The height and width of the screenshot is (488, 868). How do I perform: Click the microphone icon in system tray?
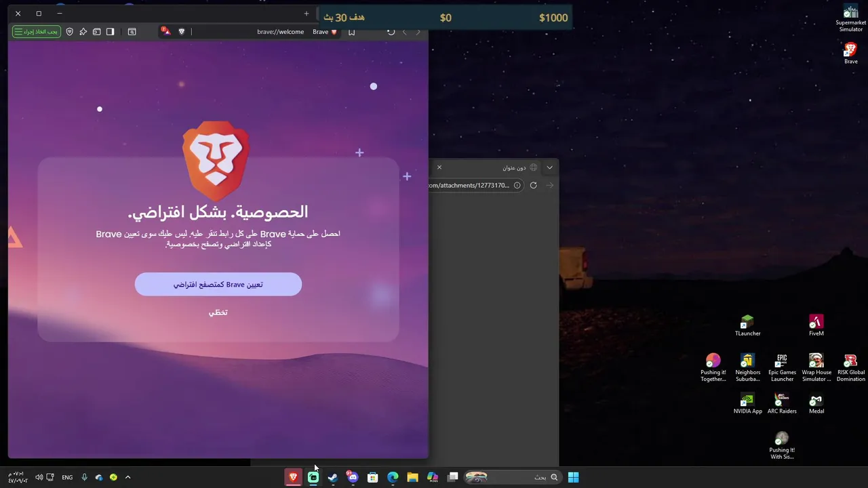[x=84, y=477]
